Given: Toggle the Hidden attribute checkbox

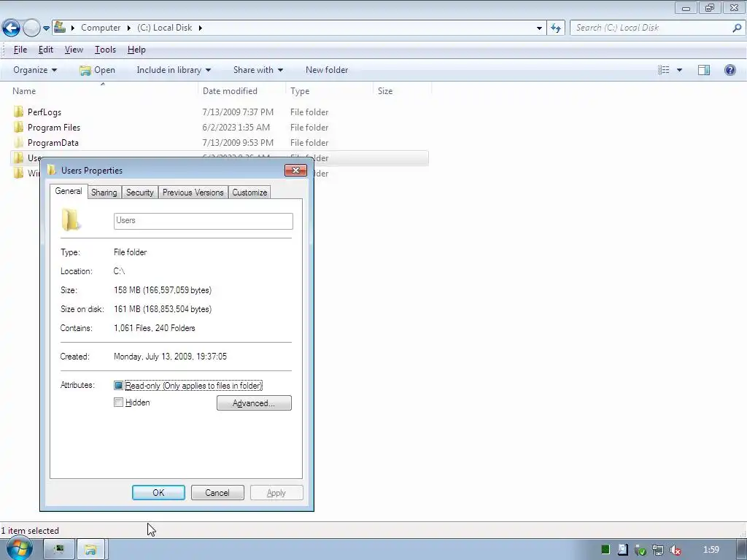Looking at the screenshot, I should tap(119, 402).
